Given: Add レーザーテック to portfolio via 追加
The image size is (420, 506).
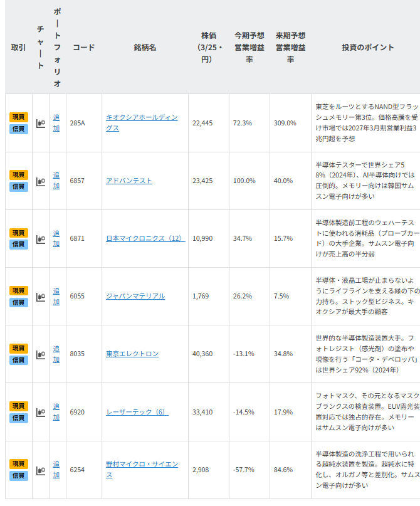Looking at the screenshot, I should pyautogui.click(x=56, y=412).
